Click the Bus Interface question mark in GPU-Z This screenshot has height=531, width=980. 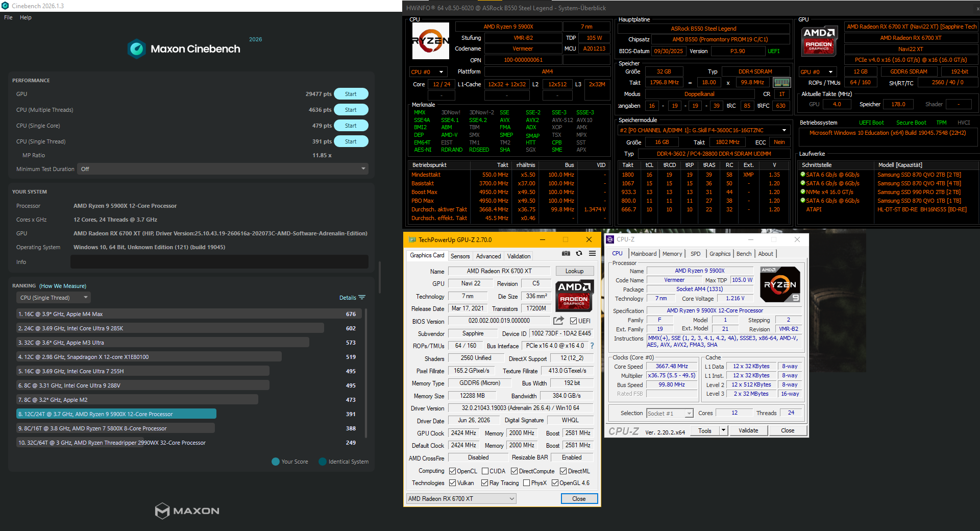point(592,346)
